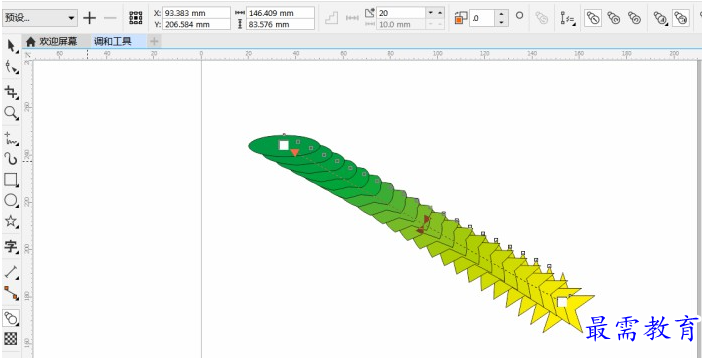Select the Text tool
Viewport: 707px width, 360px height.
click(11, 246)
